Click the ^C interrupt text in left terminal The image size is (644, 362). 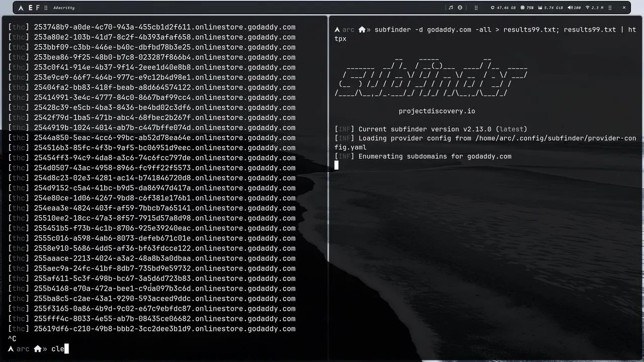[x=12, y=339]
